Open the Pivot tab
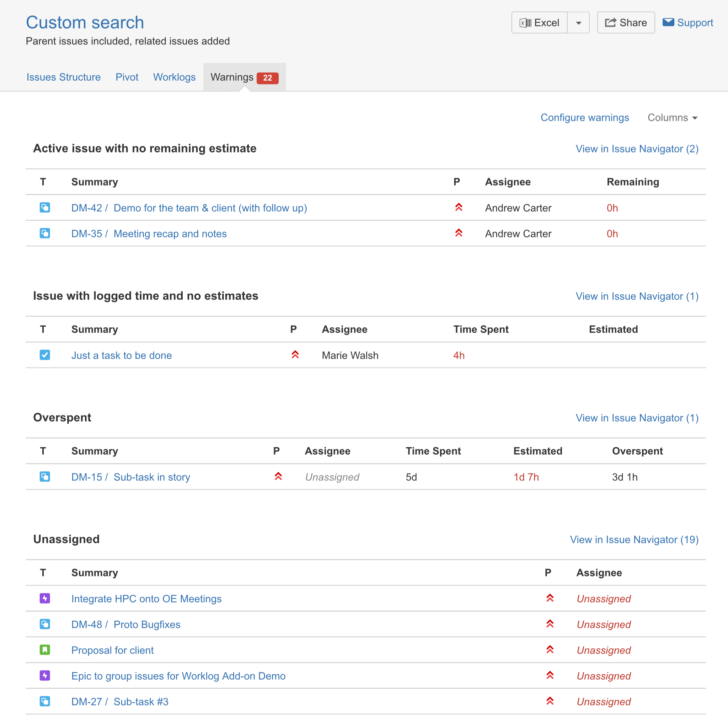 point(127,77)
